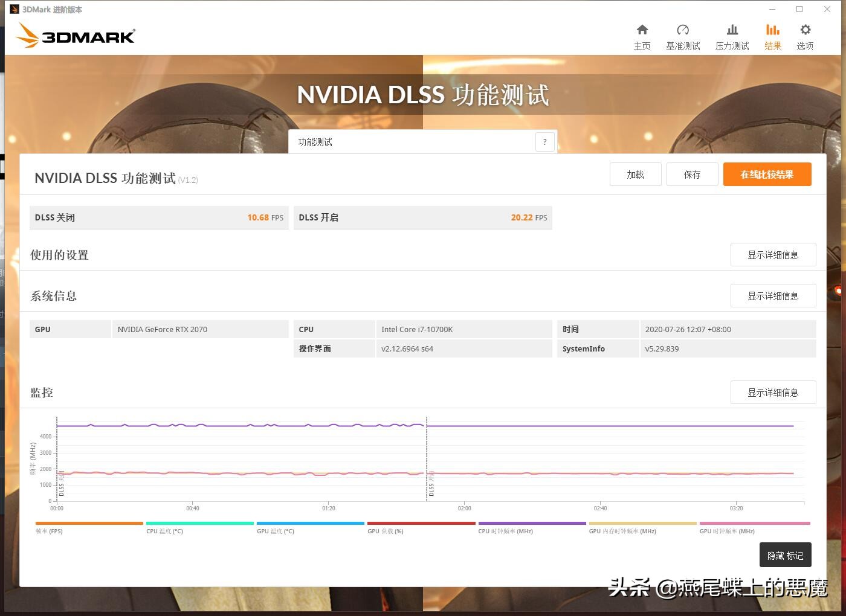Open the 主页 home icon

point(642,35)
